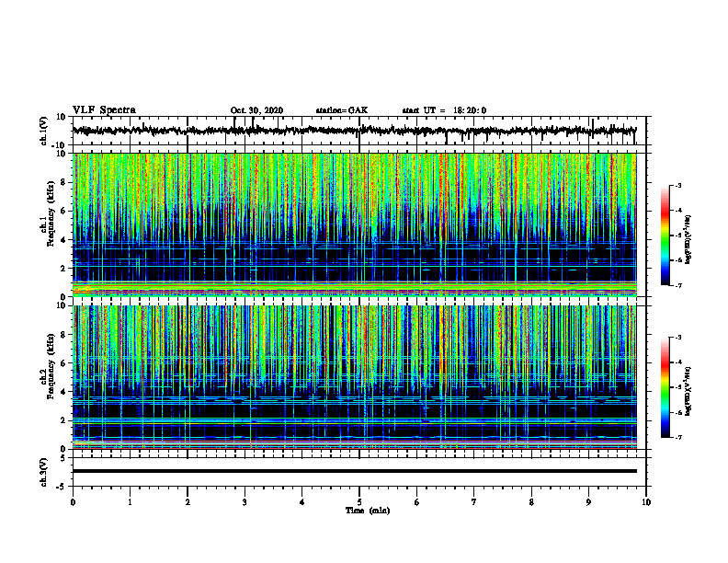Select the "start UT = 18:20:0" text
This screenshot has height=563, width=728.
[444, 110]
